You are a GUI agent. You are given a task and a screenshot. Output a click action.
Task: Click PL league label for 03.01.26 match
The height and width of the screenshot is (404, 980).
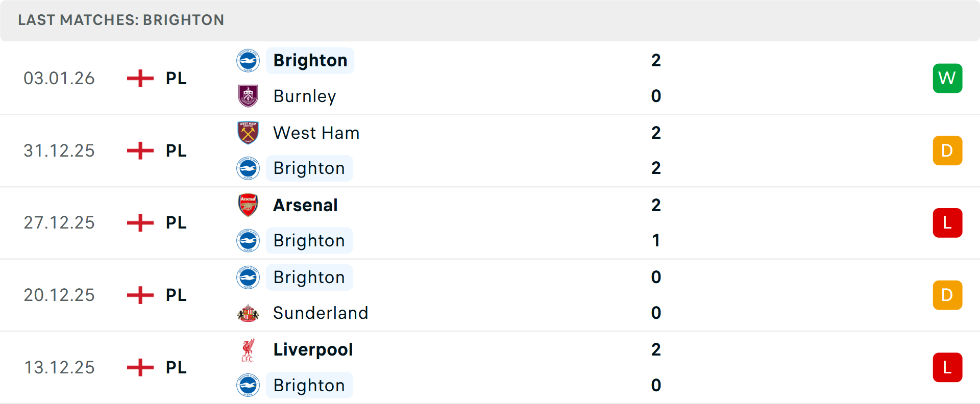click(176, 78)
